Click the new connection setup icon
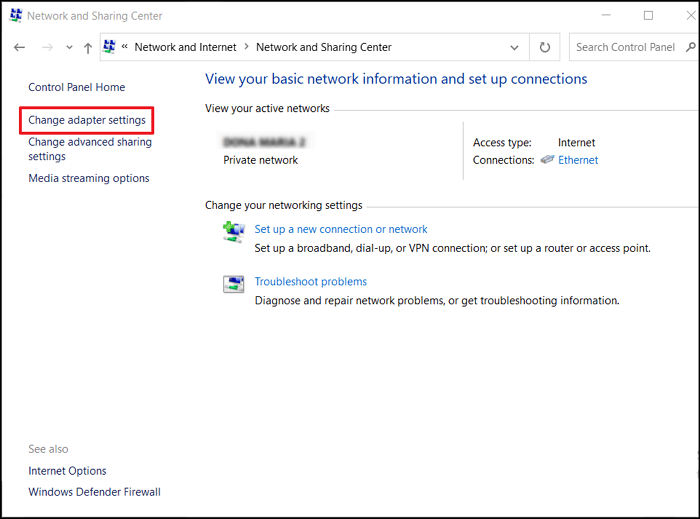Viewport: 700px width, 519px height. point(233,231)
